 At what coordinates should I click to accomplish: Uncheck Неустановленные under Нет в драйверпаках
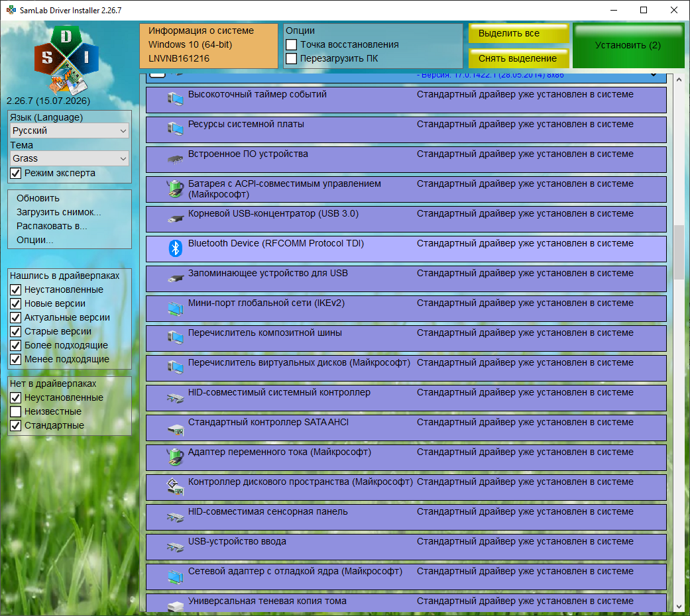click(16, 397)
